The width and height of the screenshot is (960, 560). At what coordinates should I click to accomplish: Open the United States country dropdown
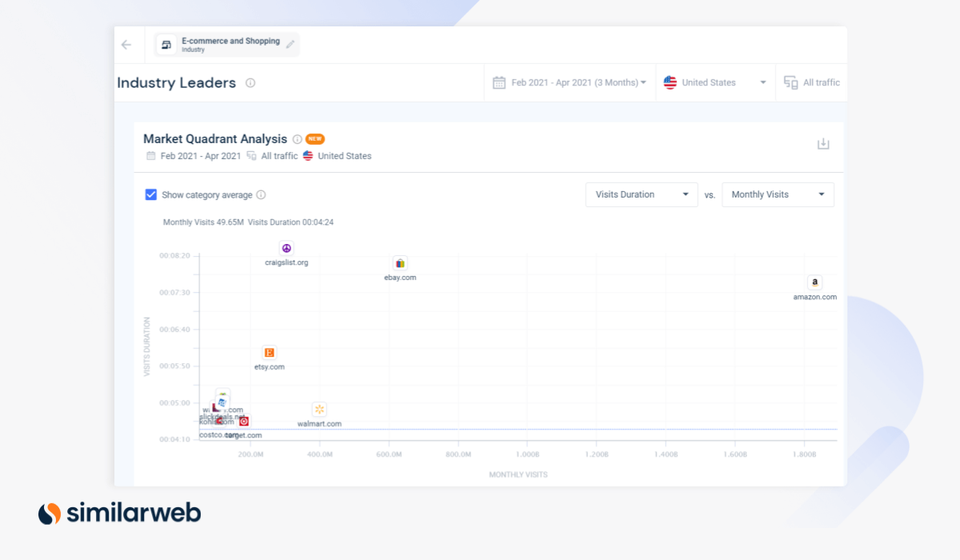[715, 82]
